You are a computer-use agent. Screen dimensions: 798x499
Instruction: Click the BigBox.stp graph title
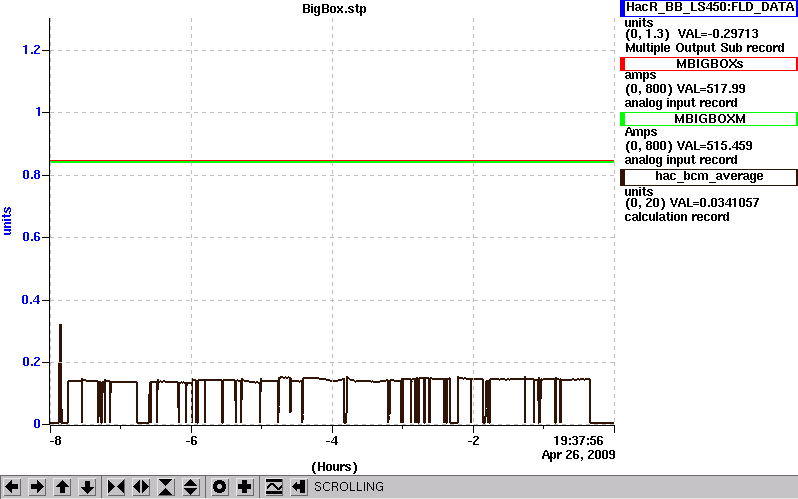334,9
